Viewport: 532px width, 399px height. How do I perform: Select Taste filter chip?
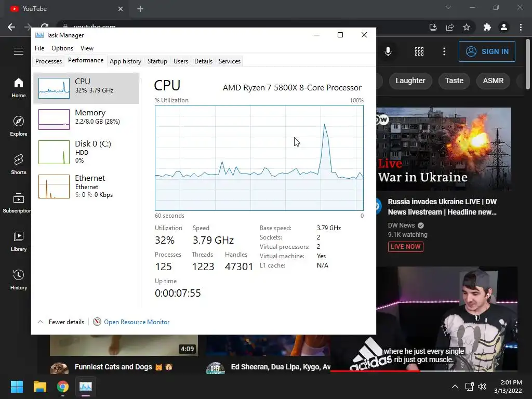(454, 81)
